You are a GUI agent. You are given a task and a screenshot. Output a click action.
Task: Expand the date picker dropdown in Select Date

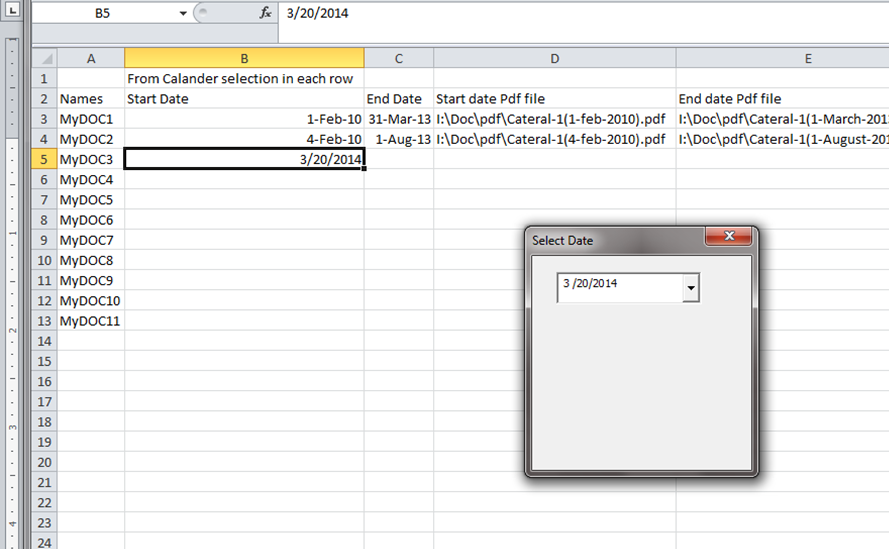690,288
